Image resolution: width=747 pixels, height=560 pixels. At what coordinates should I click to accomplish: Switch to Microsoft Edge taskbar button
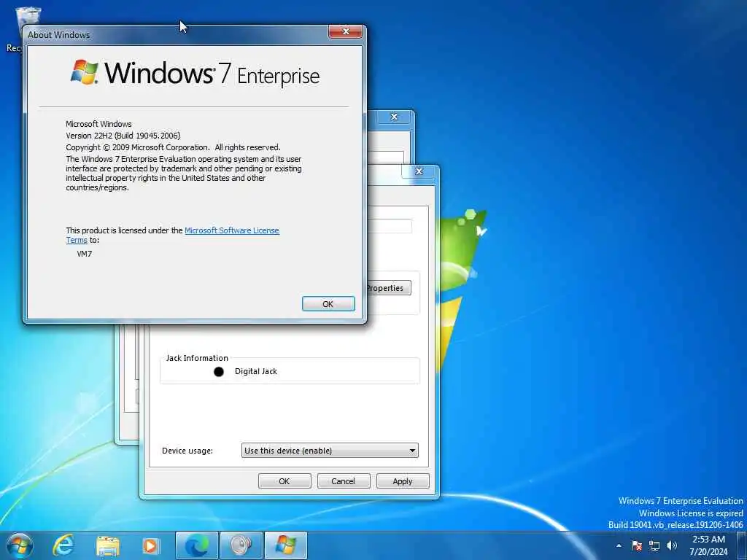coord(197,545)
